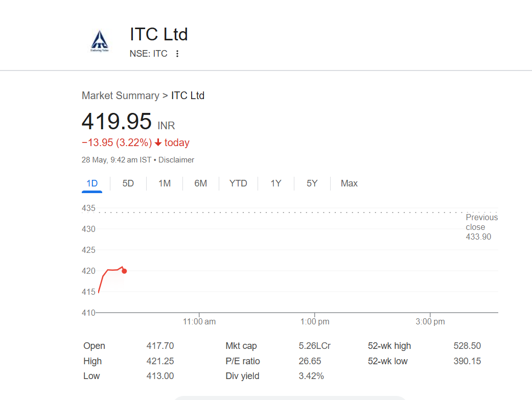Open the three-dot more options menu

177,54
